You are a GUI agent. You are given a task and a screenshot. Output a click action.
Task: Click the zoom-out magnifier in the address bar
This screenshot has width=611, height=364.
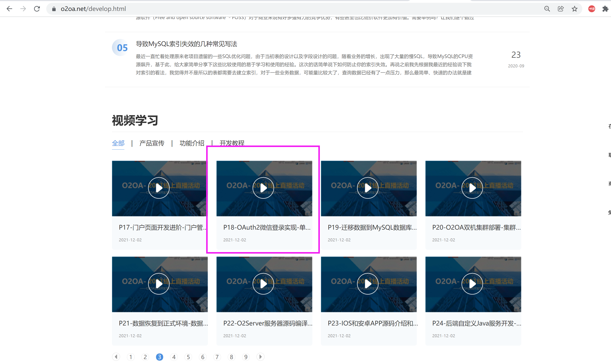[547, 9]
